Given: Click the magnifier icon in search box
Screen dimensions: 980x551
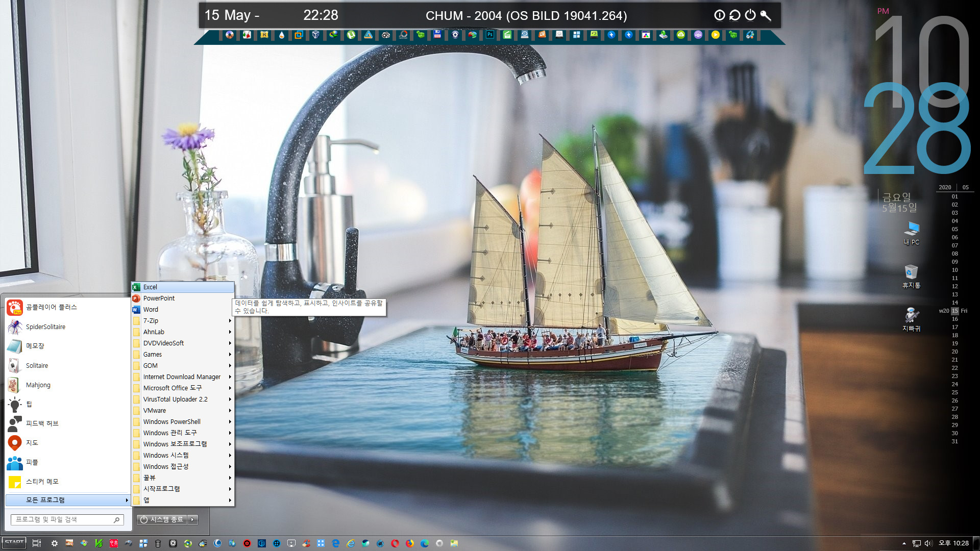Looking at the screenshot, I should pos(117,520).
